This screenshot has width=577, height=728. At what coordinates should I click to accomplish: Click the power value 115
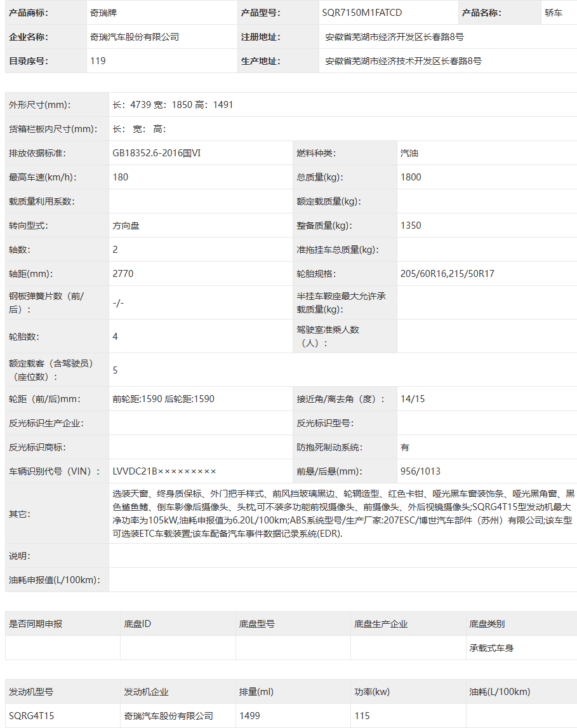(362, 716)
